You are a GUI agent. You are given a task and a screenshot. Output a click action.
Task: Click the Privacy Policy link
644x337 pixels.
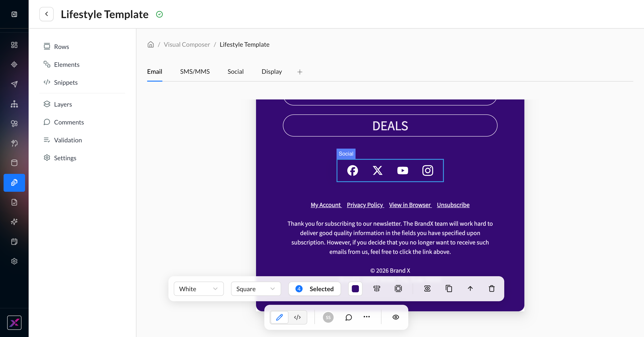[x=365, y=205]
